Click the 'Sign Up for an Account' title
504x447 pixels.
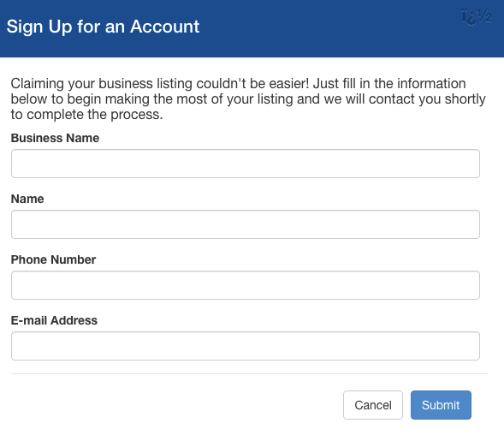click(103, 27)
